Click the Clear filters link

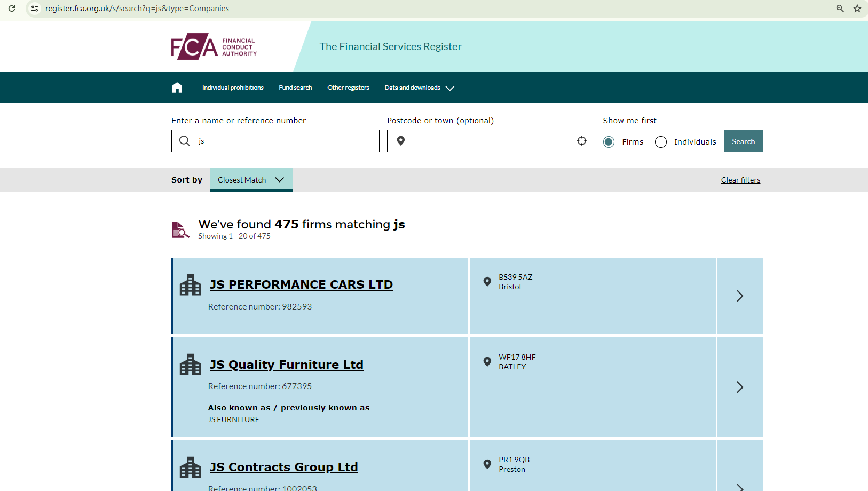740,180
